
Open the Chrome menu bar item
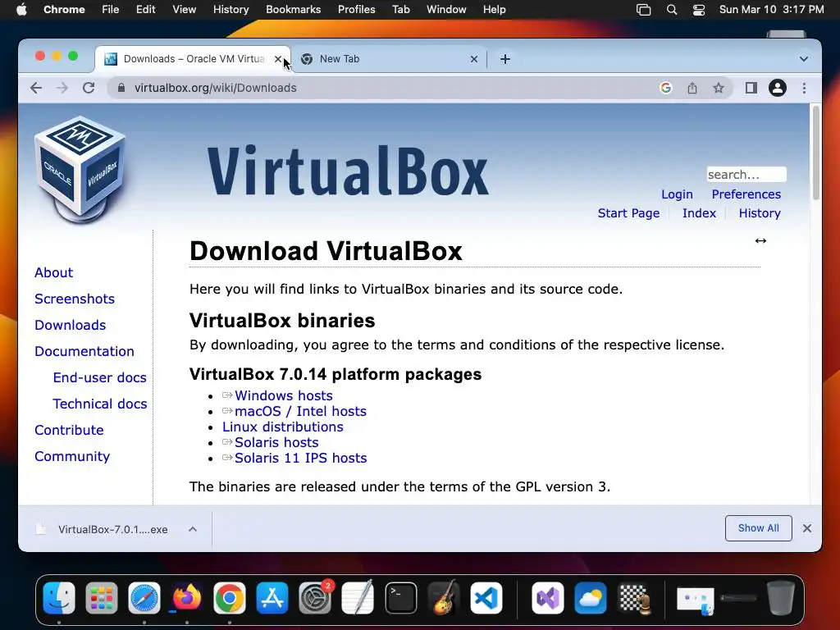[64, 10]
